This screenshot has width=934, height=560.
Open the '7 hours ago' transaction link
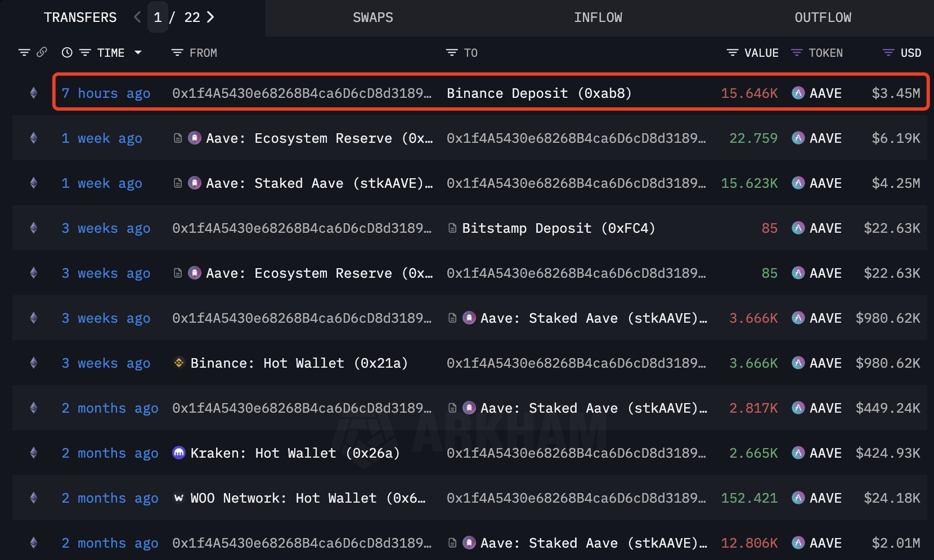(106, 93)
